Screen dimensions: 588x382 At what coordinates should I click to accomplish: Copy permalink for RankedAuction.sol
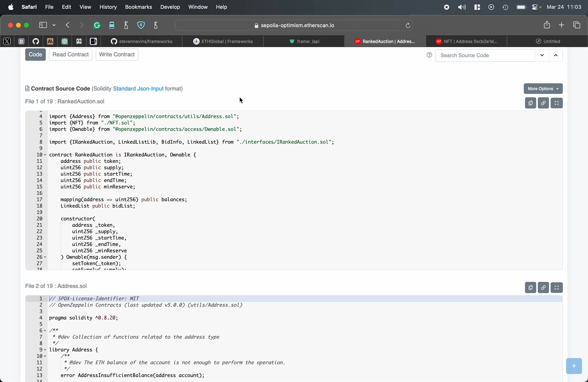pyautogui.click(x=543, y=103)
